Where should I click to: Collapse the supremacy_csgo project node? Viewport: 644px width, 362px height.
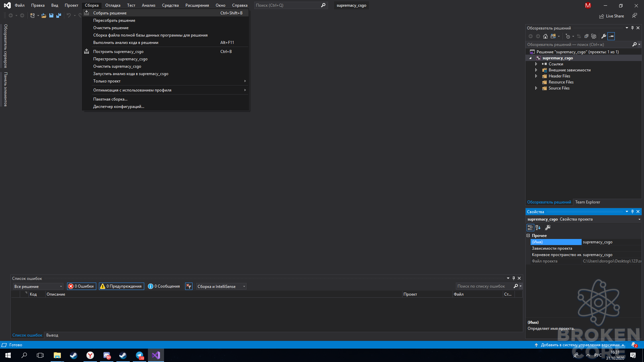tap(530, 58)
